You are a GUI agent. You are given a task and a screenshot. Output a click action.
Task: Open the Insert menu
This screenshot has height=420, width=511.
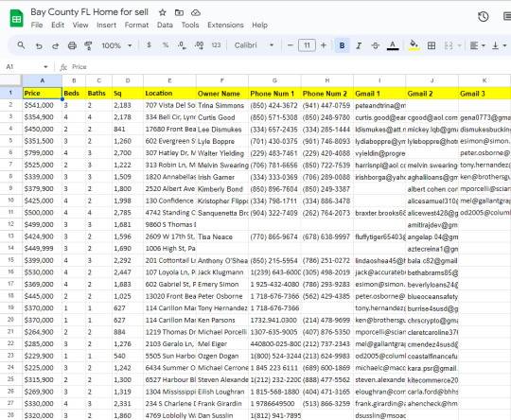[x=106, y=26]
